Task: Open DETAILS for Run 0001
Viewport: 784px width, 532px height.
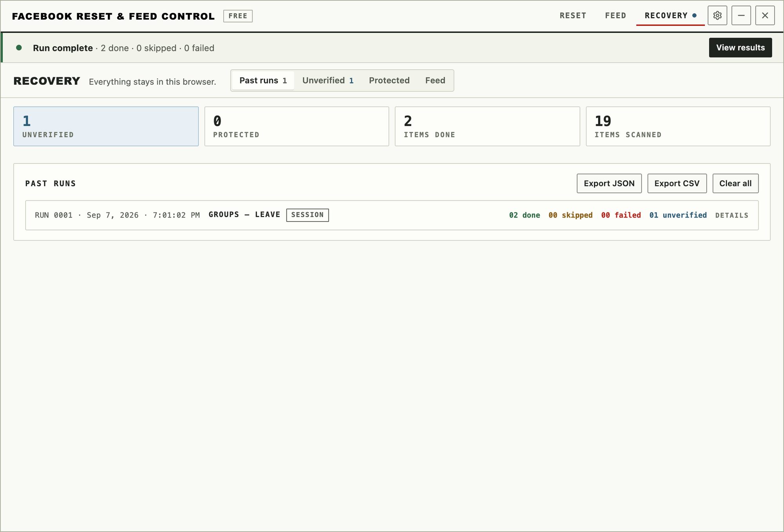Action: point(731,215)
